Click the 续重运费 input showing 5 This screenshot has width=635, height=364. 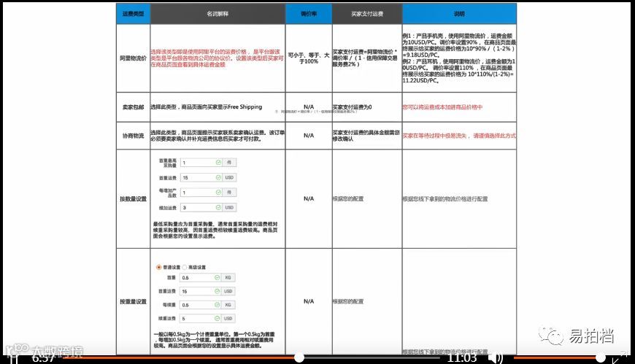tap(201, 318)
